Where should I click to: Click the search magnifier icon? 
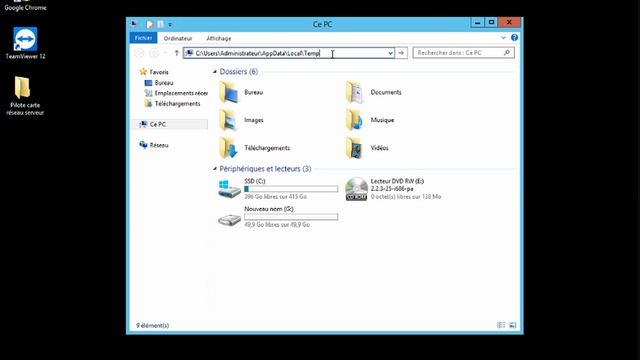pos(507,53)
